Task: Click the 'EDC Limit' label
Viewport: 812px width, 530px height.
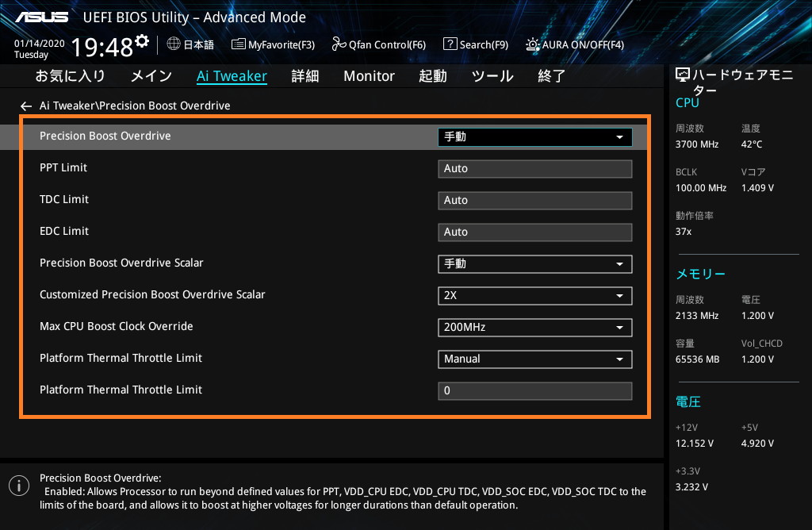Action: click(64, 231)
